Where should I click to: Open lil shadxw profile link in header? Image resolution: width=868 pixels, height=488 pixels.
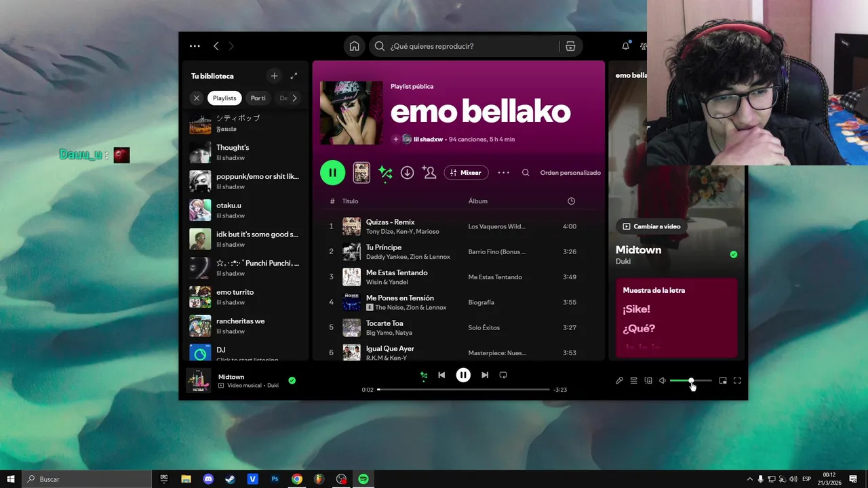point(428,139)
